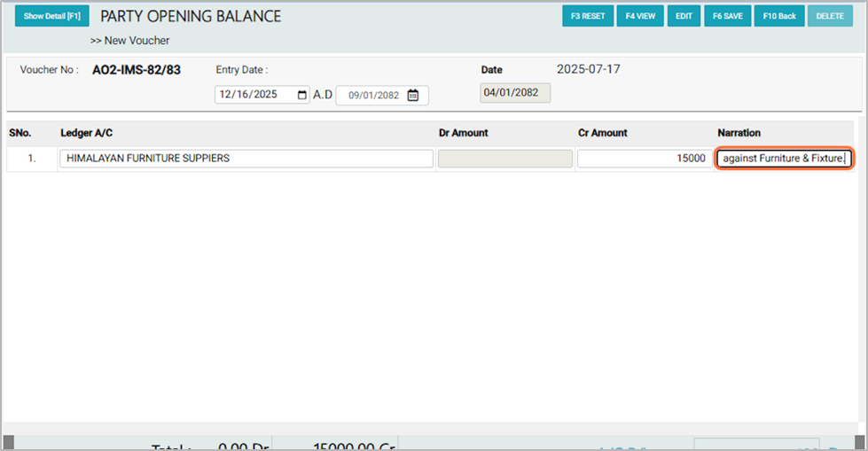868x451 pixels.
Task: Click the Cr Amount column header
Action: point(602,133)
